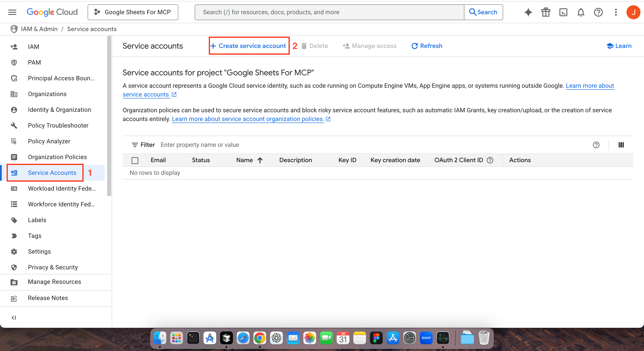Open service account organization policies link
The height and width of the screenshot is (351, 644).
click(x=251, y=119)
